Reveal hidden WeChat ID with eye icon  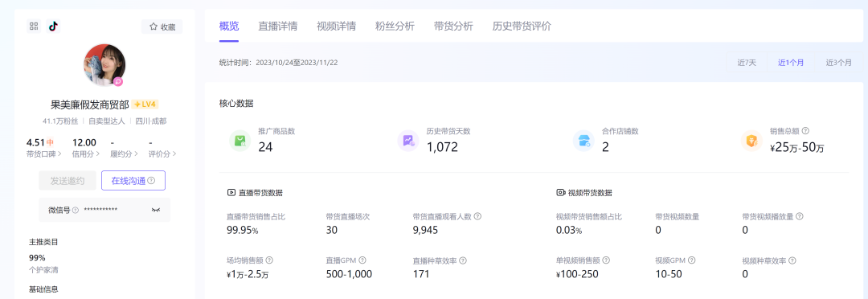pyautogui.click(x=156, y=210)
